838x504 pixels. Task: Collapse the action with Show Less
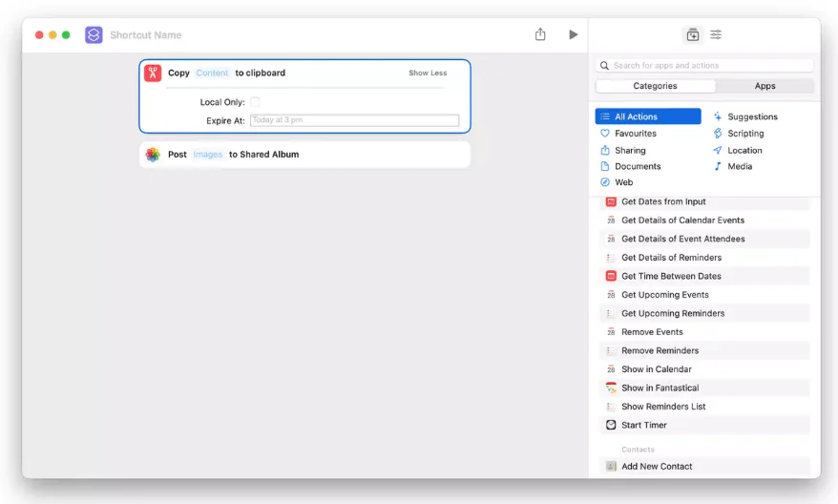click(x=427, y=73)
